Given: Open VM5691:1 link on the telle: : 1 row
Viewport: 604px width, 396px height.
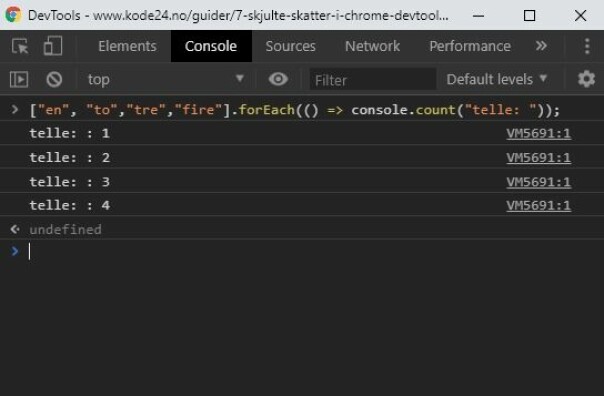Looking at the screenshot, I should tap(538, 133).
